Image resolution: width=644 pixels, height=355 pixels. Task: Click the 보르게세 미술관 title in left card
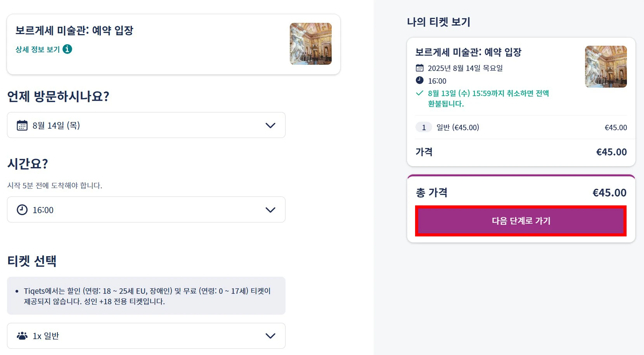pos(74,31)
